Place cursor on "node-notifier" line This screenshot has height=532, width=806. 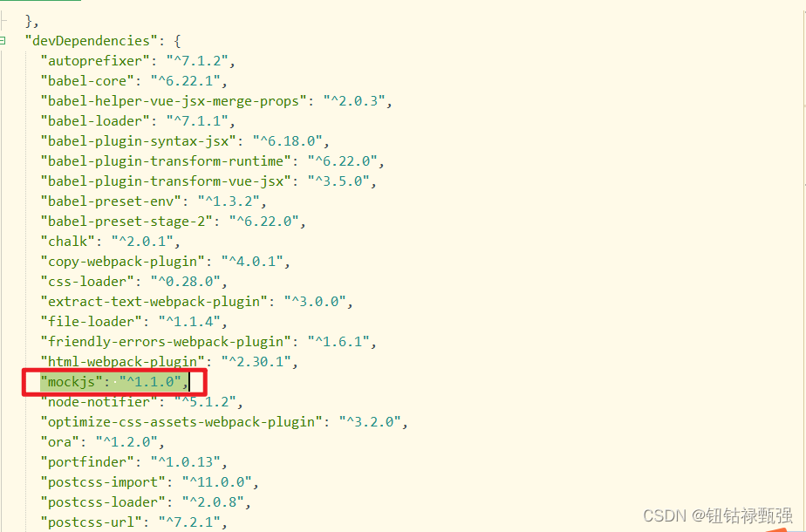[x=142, y=402]
